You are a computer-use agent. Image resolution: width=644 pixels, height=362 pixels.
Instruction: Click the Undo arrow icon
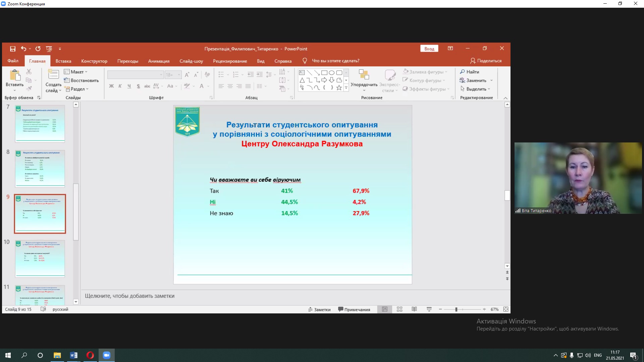click(23, 49)
